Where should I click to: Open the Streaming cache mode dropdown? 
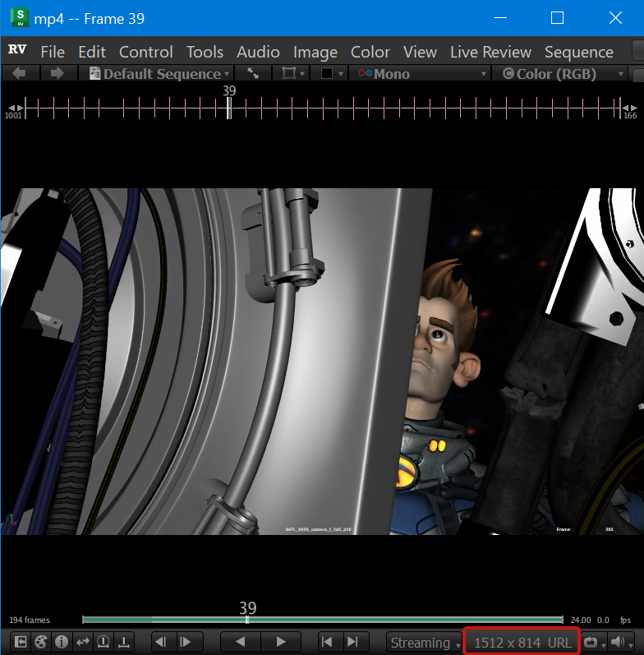[x=424, y=643]
